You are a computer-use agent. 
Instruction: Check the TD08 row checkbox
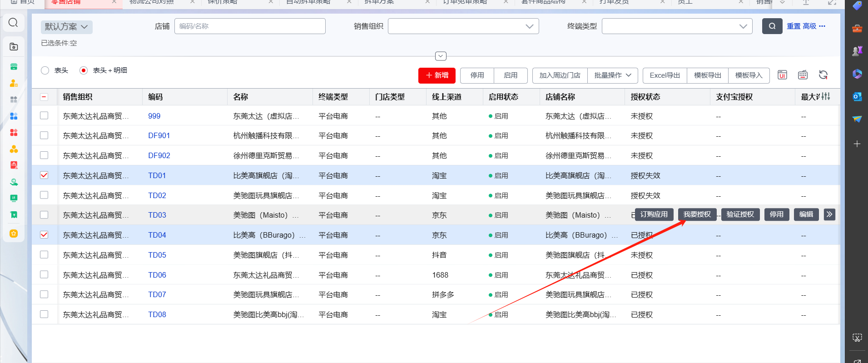coord(44,314)
